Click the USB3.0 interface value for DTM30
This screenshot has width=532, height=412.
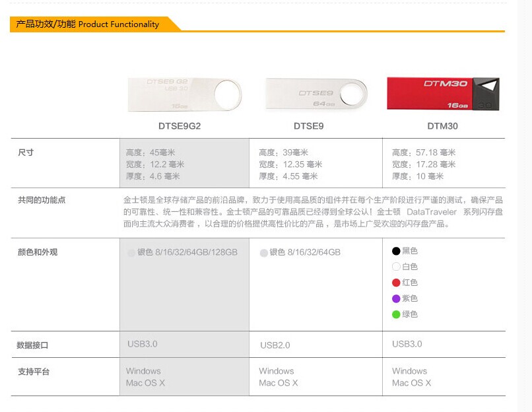pyautogui.click(x=407, y=344)
